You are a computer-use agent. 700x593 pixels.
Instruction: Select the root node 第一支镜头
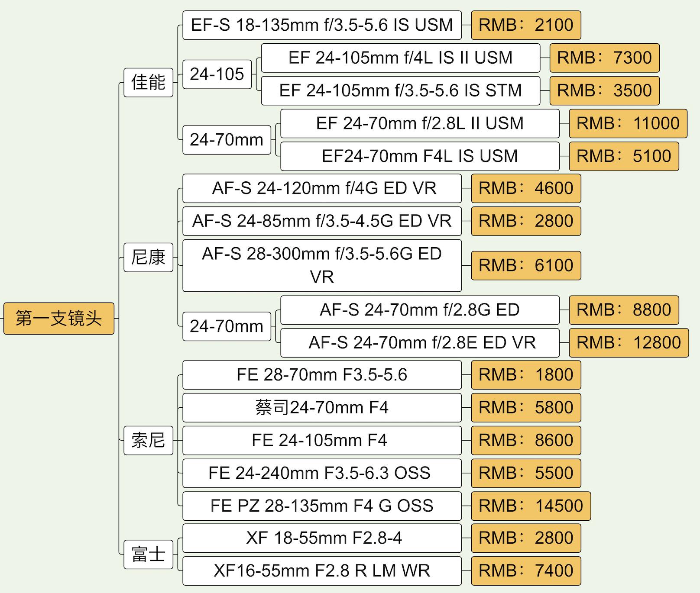59,319
